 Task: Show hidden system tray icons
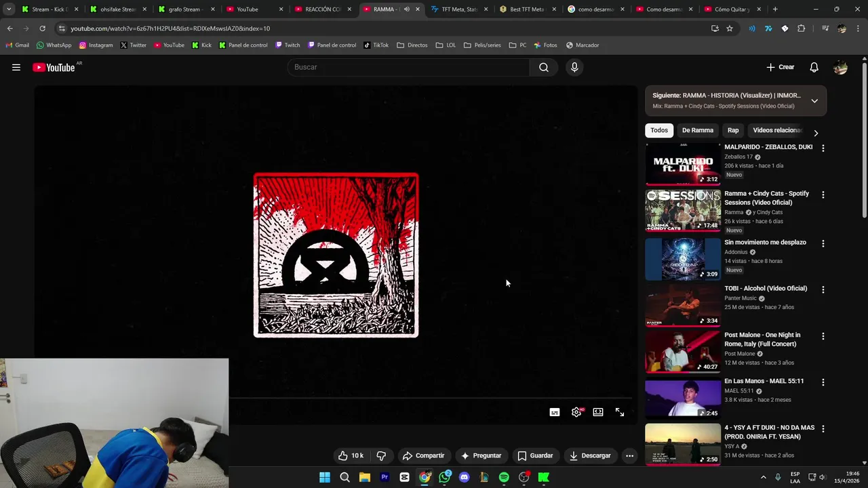[x=763, y=477]
